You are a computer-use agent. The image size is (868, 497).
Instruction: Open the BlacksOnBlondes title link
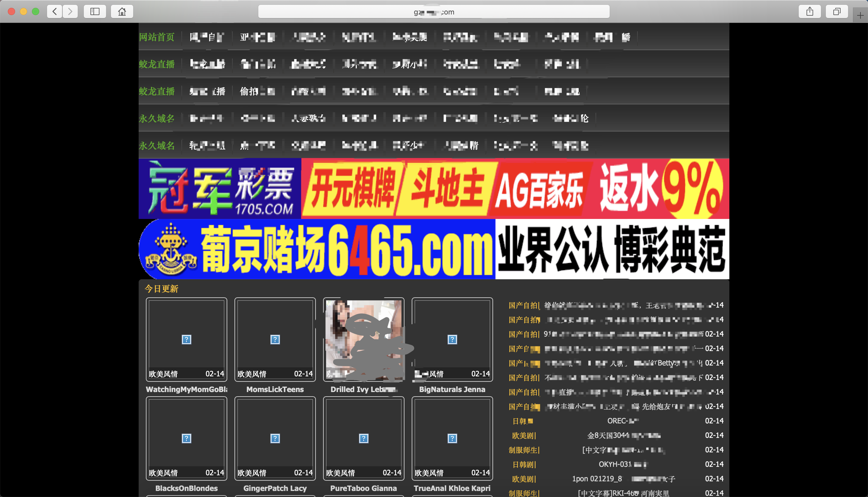187,489
